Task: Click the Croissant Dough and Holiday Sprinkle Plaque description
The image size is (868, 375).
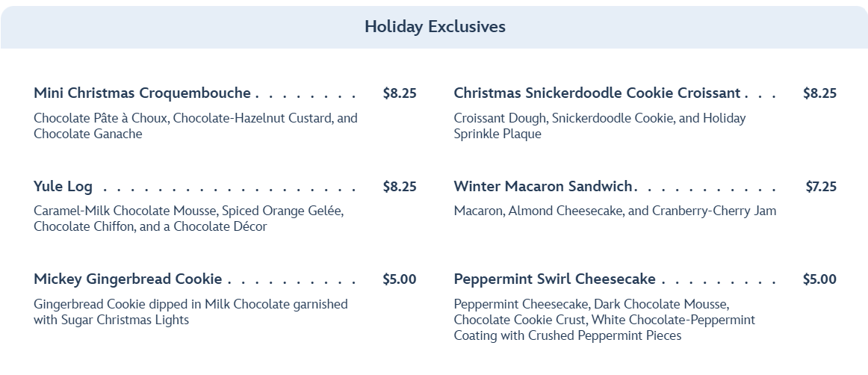Action: [x=599, y=125]
